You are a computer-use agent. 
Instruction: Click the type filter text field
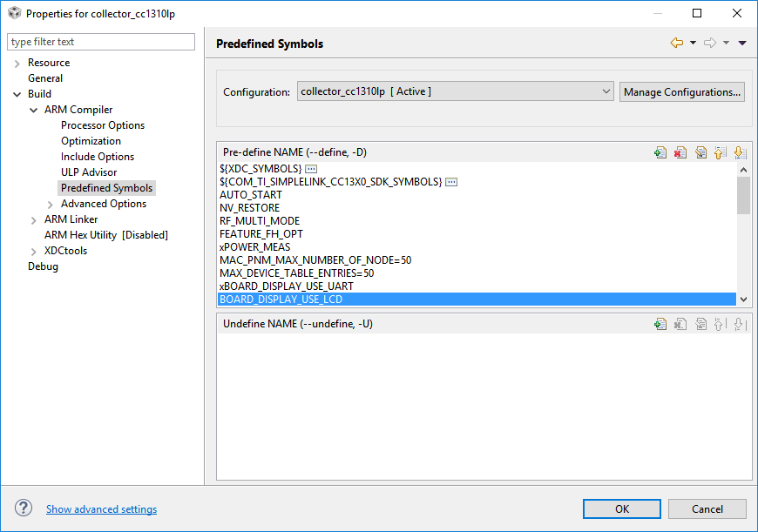coord(101,42)
